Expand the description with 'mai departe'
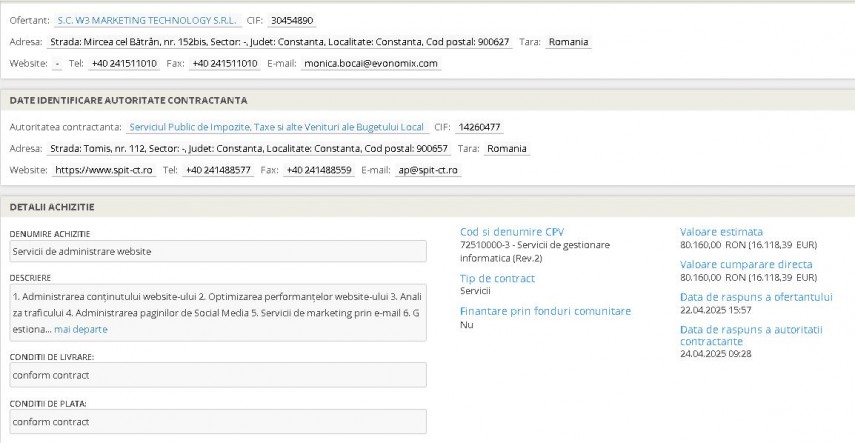 pos(81,329)
